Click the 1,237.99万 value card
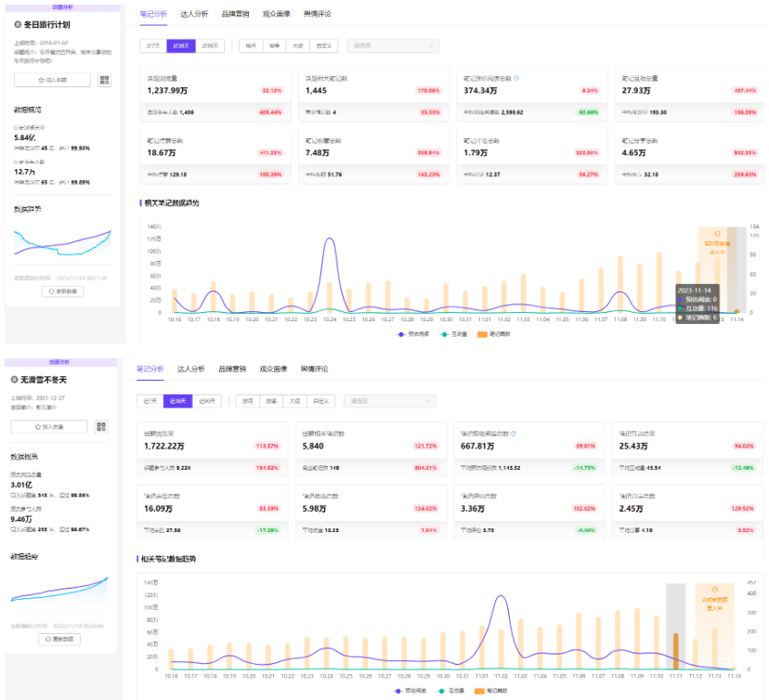Viewport: 769px width, 700px height. tap(215, 94)
